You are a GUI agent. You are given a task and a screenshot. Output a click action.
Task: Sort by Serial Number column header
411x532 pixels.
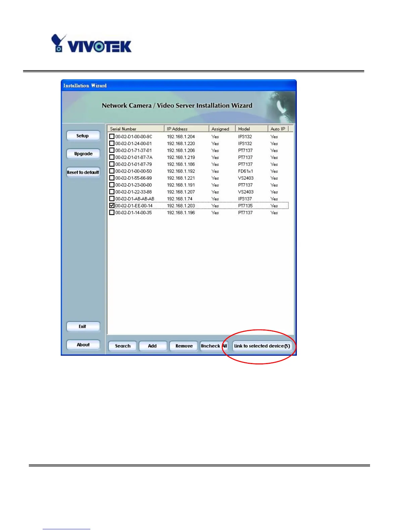(x=136, y=129)
